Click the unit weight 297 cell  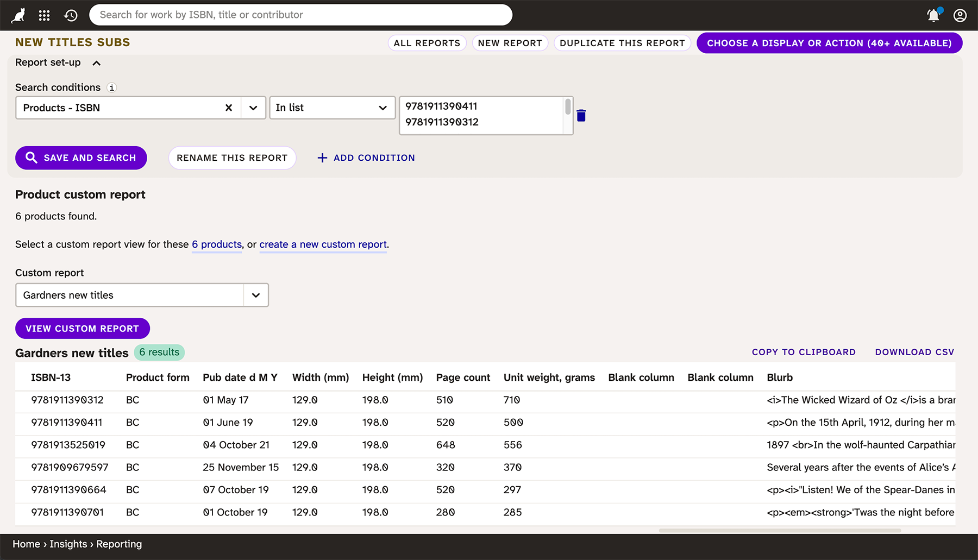pyautogui.click(x=512, y=490)
